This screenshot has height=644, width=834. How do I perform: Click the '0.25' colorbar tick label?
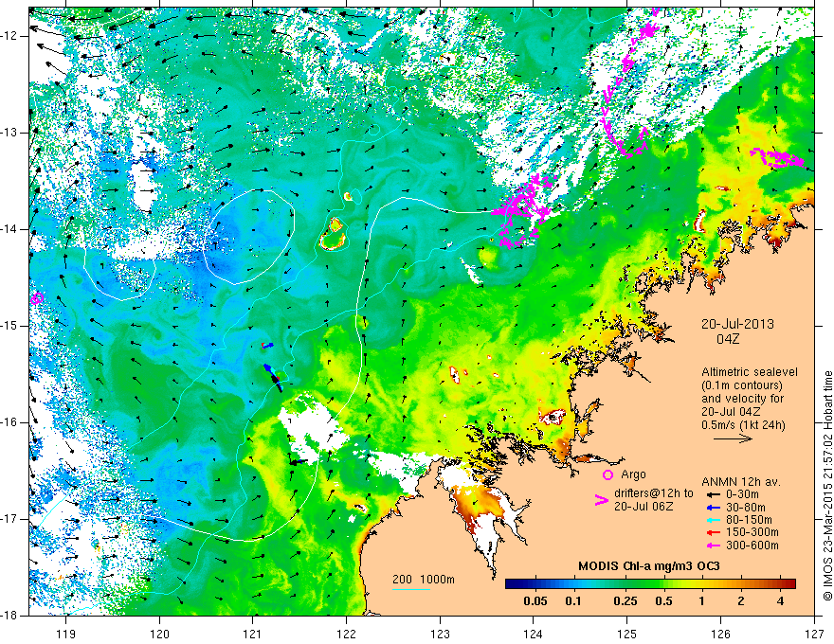(x=625, y=601)
